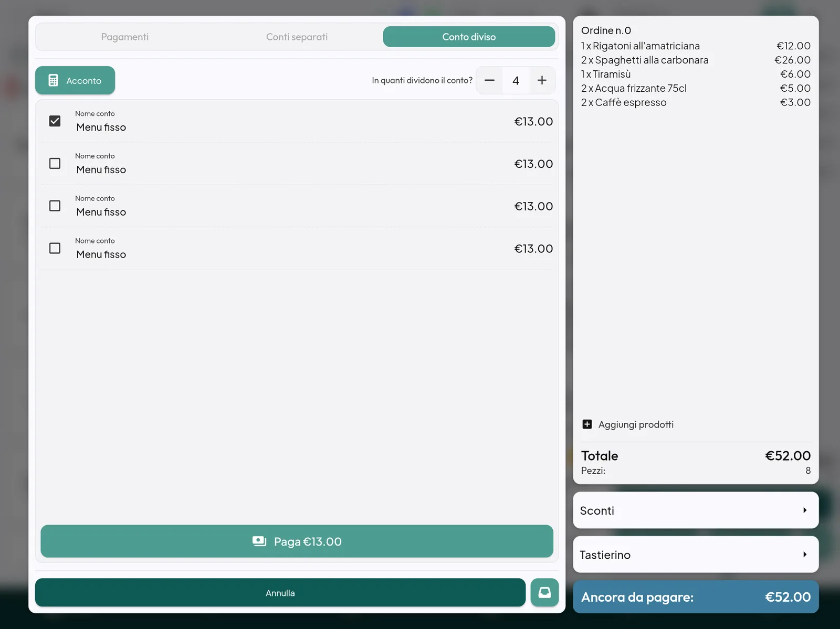Decrease the split count with minus

click(489, 80)
